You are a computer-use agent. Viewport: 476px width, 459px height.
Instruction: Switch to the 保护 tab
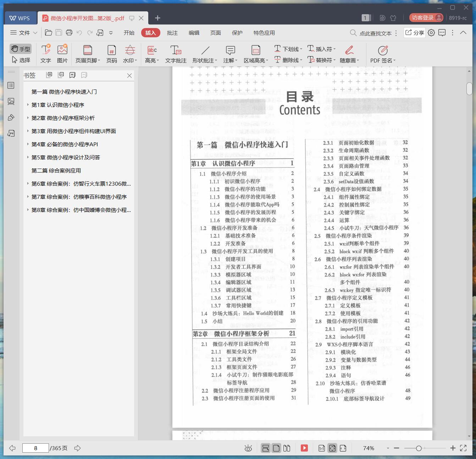(x=237, y=33)
